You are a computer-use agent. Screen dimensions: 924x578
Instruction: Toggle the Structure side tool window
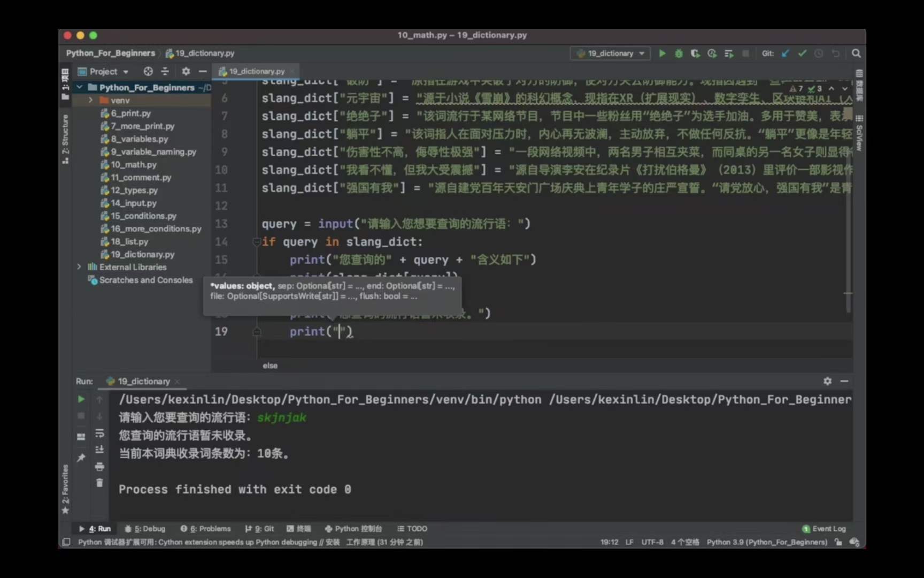coord(65,139)
